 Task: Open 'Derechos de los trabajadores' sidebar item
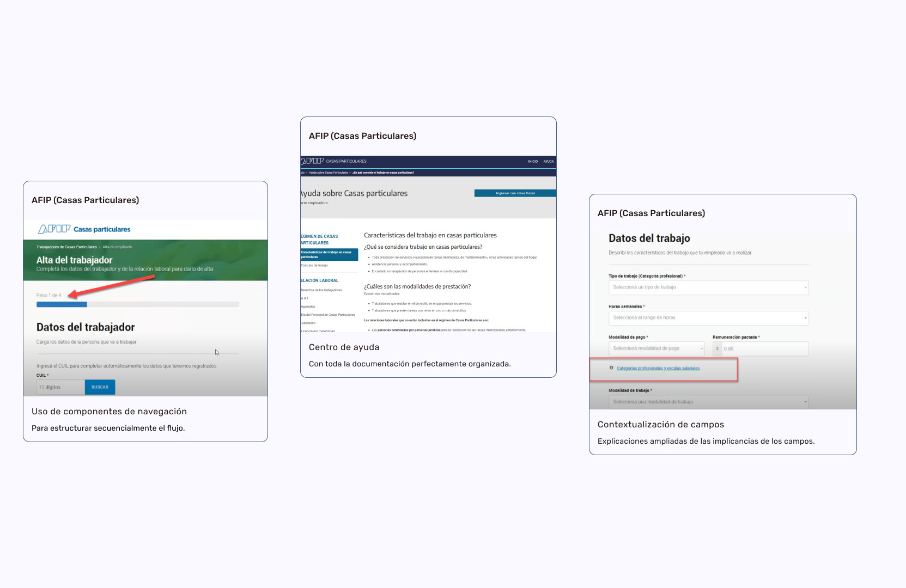[321, 290]
